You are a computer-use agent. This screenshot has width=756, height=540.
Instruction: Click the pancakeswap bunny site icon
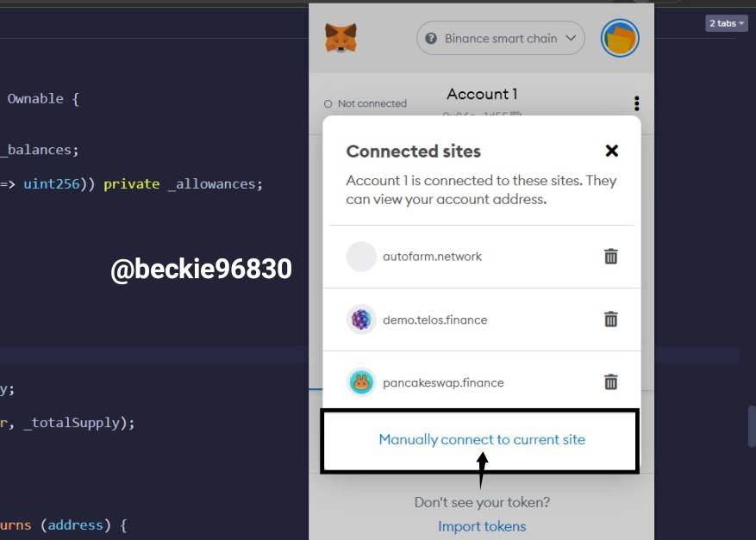[x=361, y=382]
